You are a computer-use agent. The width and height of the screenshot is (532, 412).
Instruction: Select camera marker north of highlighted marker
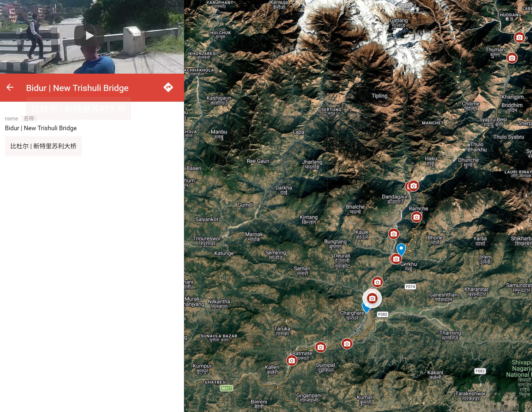tap(377, 282)
